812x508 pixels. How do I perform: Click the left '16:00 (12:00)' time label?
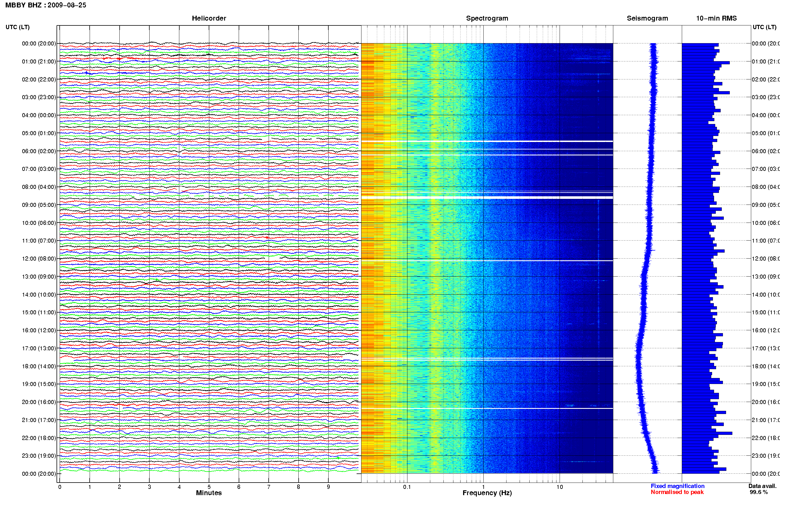[39, 330]
